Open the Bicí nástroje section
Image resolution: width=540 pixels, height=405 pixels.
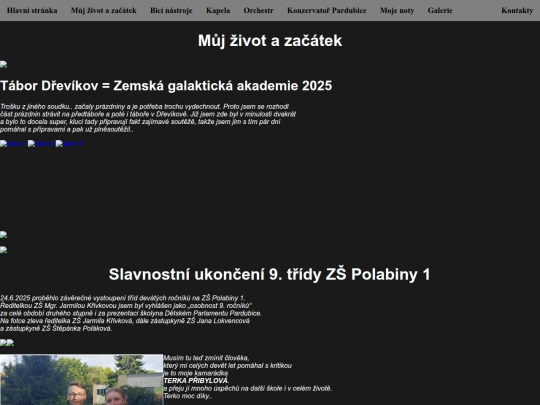point(171,10)
